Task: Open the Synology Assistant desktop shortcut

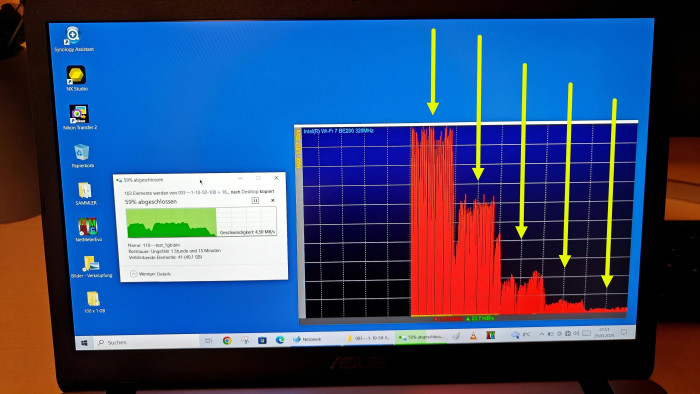Action: pos(73,39)
